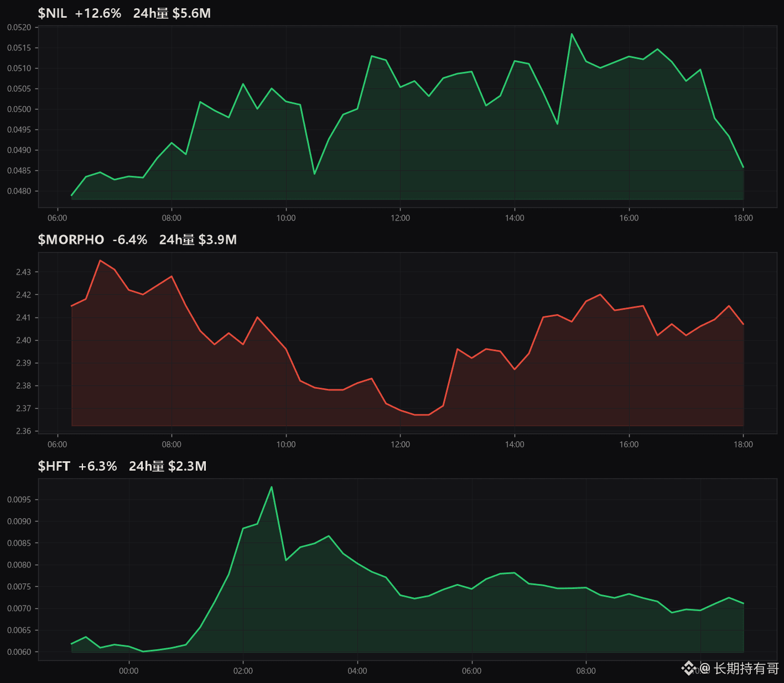Click the 0.0515 price axis label

(x=19, y=48)
